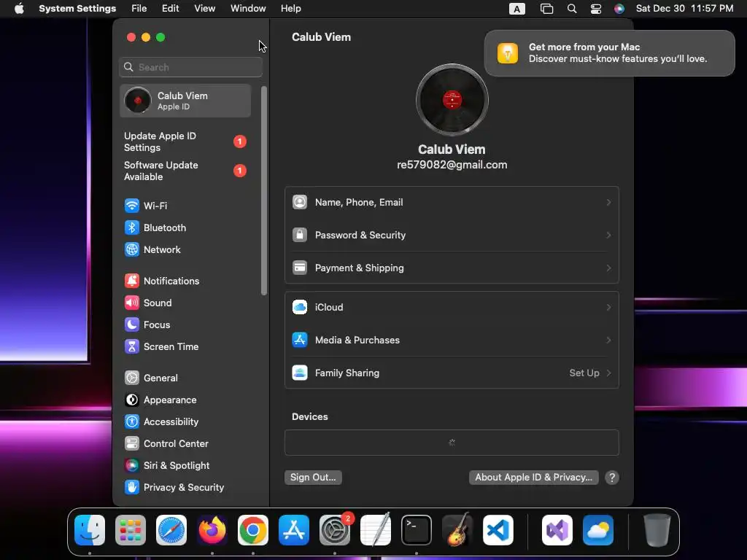Viewport: 747px width, 560px height.
Task: Launch GarageBand from the Dock
Action: tap(457, 530)
